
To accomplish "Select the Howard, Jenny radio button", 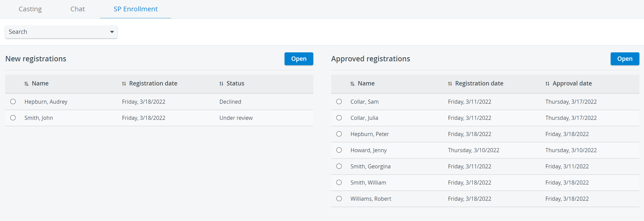I will 339,150.
